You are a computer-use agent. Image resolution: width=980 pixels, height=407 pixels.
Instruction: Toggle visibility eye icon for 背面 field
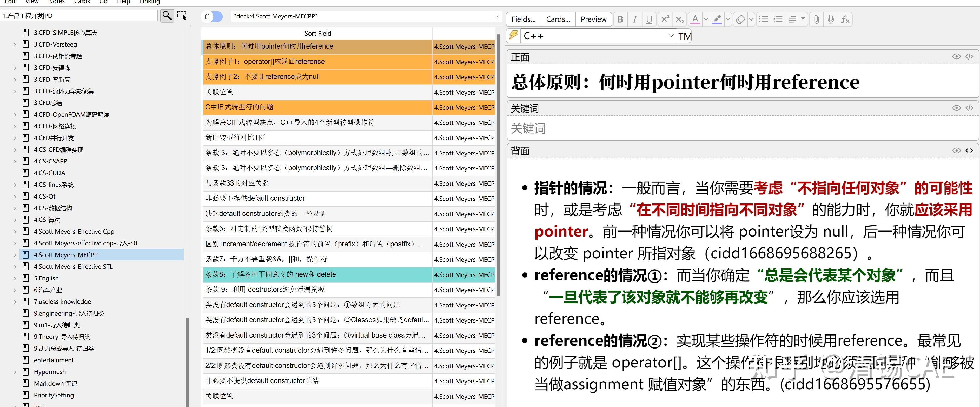pos(956,151)
